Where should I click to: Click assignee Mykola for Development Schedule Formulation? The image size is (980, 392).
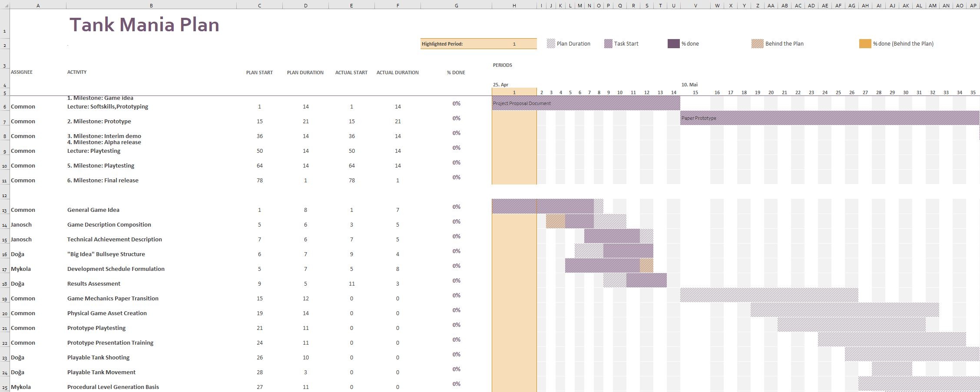[21, 269]
